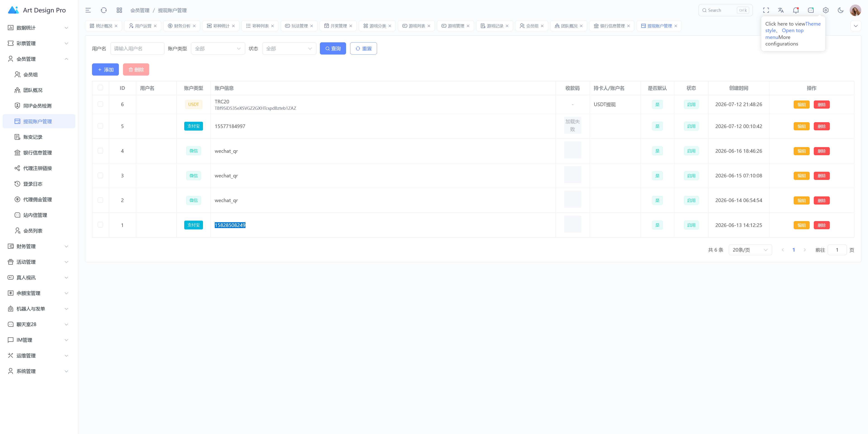Open the 账户类型 filter dropdown

coord(218,49)
